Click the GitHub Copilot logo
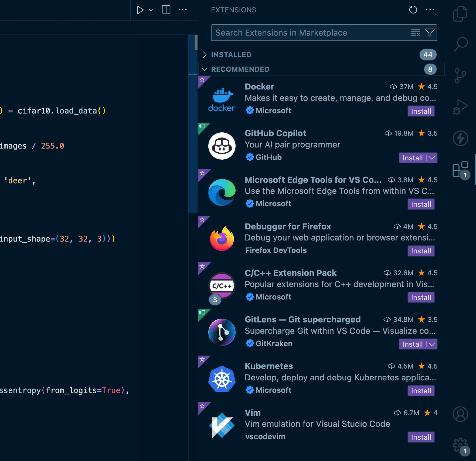 pos(222,146)
